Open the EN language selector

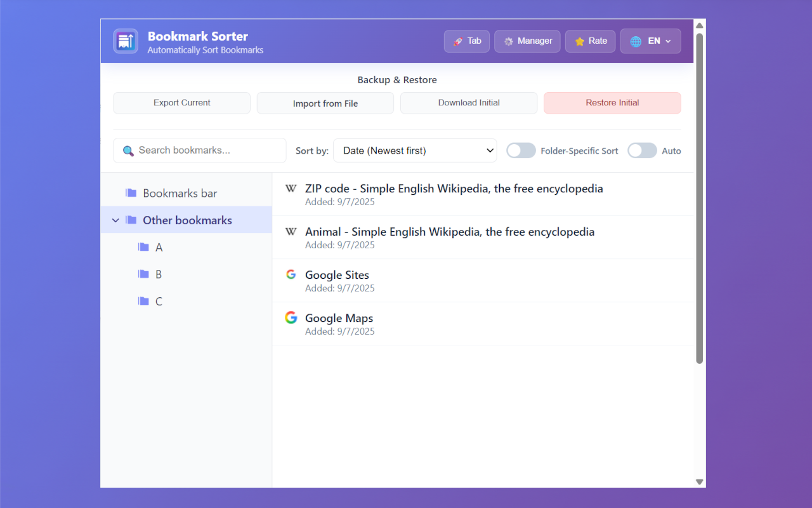[650, 41]
